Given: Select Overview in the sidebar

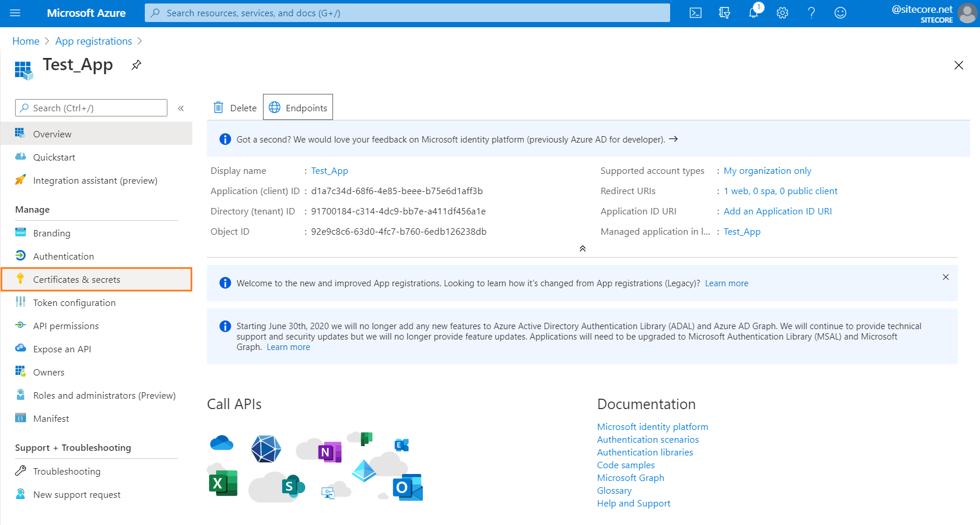Looking at the screenshot, I should pos(96,134).
